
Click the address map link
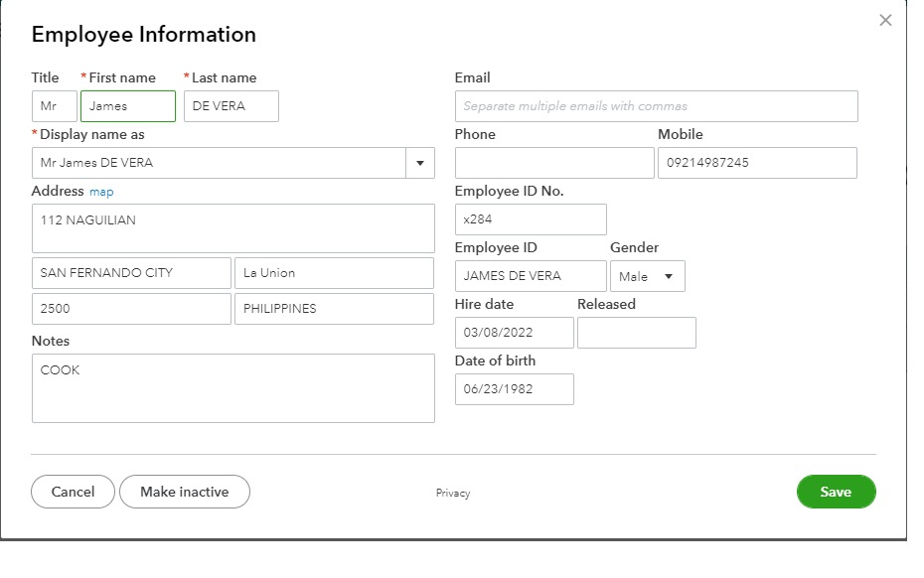[101, 192]
